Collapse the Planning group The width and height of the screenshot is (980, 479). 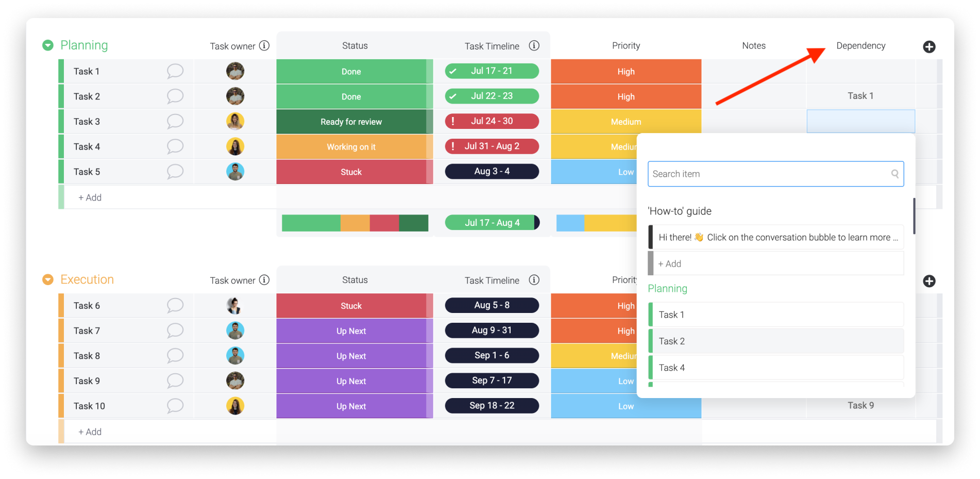pyautogui.click(x=48, y=45)
